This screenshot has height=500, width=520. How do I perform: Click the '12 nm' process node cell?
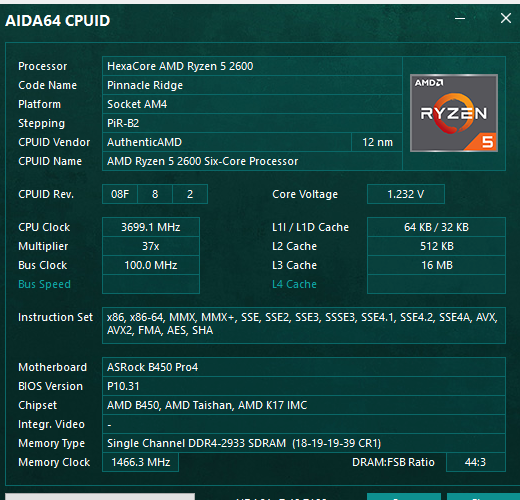(377, 142)
